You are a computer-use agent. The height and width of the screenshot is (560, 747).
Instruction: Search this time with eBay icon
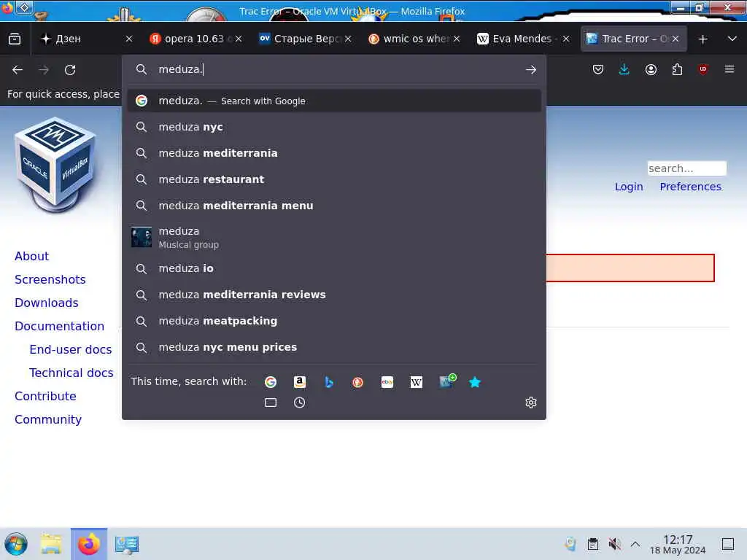tap(387, 382)
